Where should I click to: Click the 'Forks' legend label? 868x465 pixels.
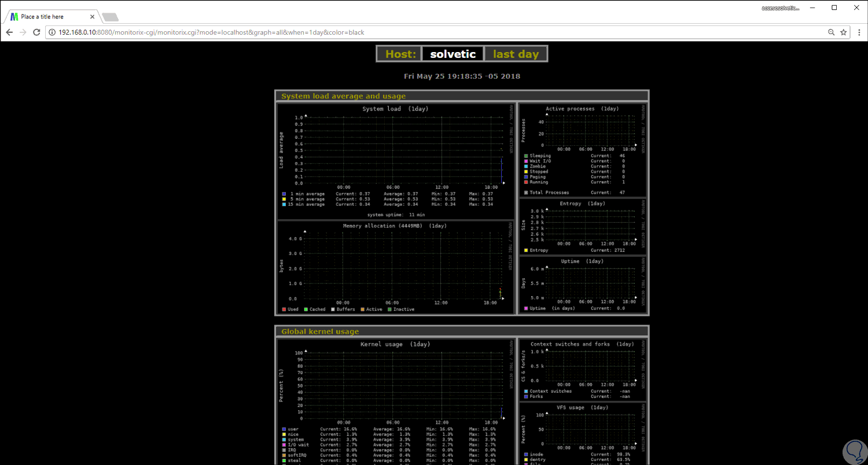538,397
